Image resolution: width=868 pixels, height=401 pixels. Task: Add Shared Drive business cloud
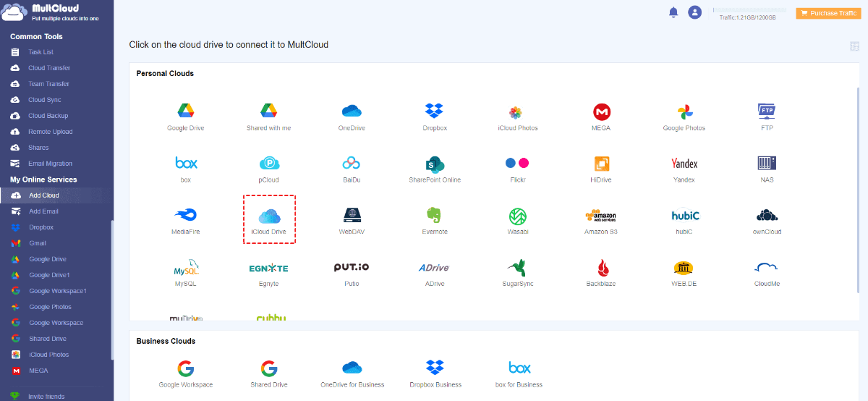point(269,373)
